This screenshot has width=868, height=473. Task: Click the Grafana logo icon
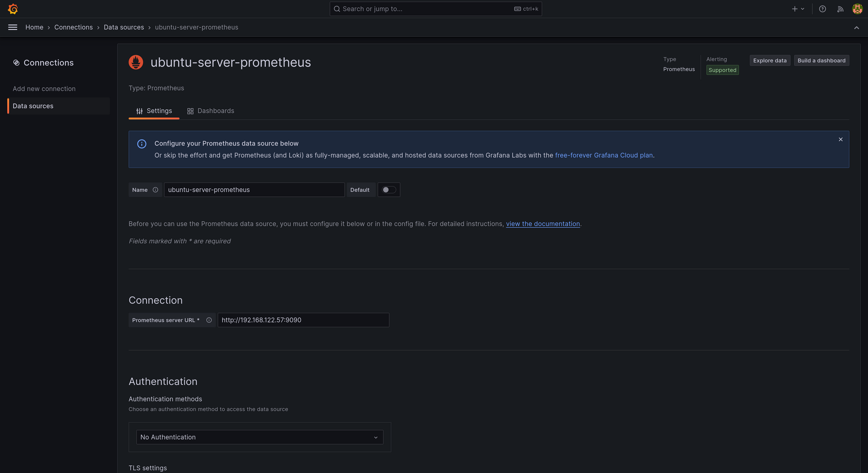coord(13,9)
